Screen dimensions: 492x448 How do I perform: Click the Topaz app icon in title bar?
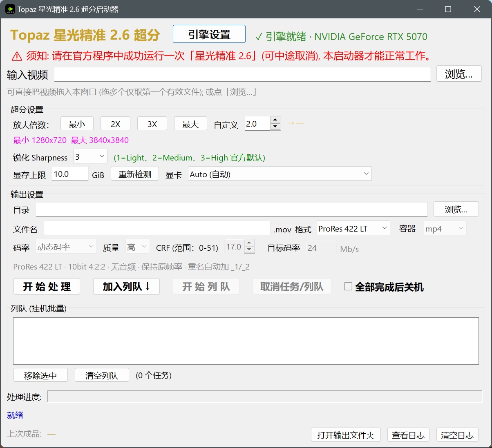[x=10, y=9]
